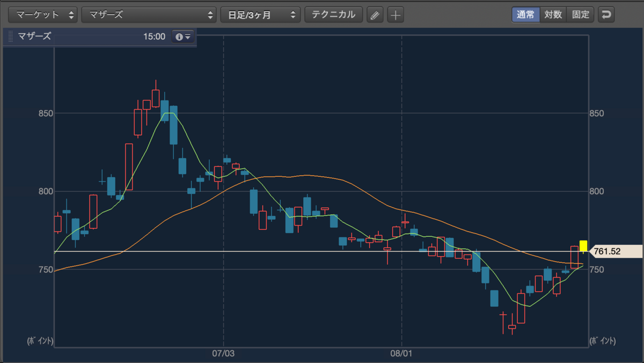Click the undo return arrow icon

(606, 14)
